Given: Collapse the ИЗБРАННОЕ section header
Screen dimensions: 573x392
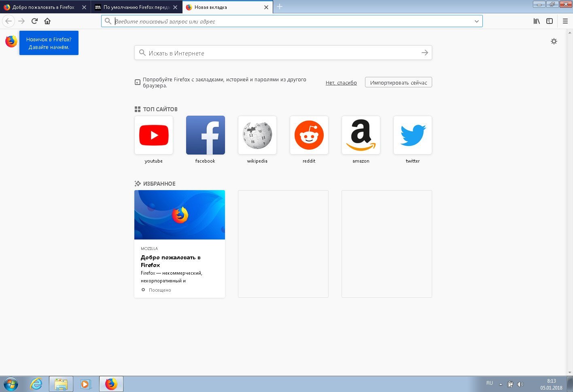Looking at the screenshot, I should (155, 184).
